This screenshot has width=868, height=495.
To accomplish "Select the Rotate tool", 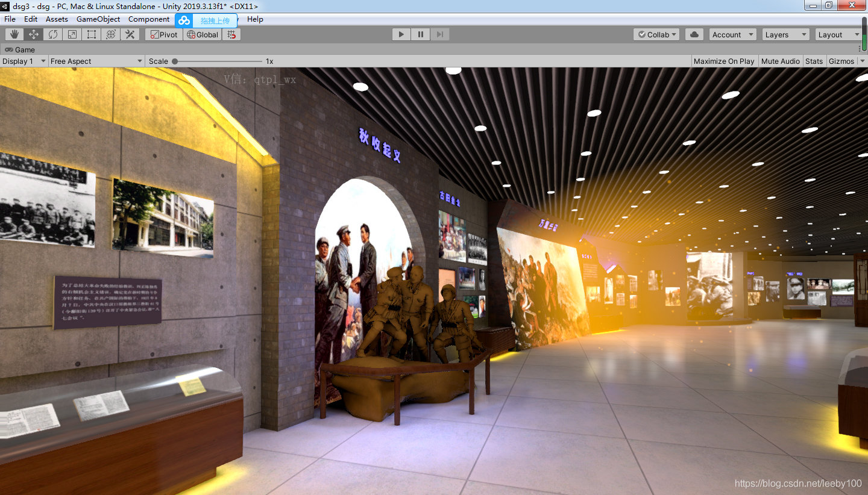I will click(x=52, y=34).
